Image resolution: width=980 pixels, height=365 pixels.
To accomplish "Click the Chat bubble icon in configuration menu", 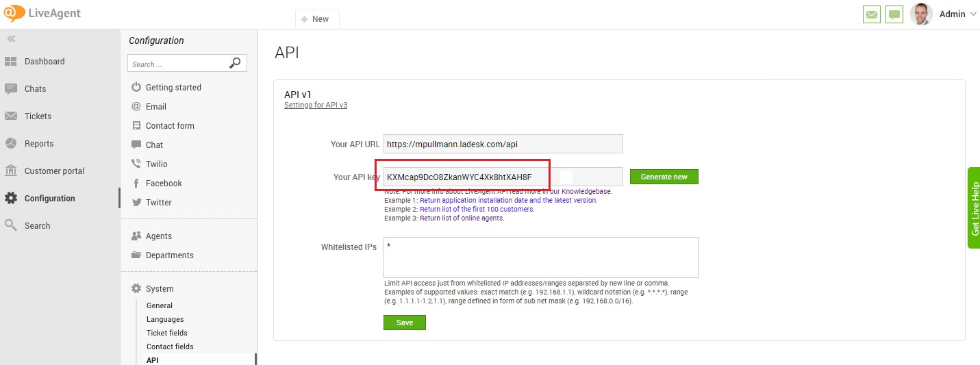I will tap(136, 144).
